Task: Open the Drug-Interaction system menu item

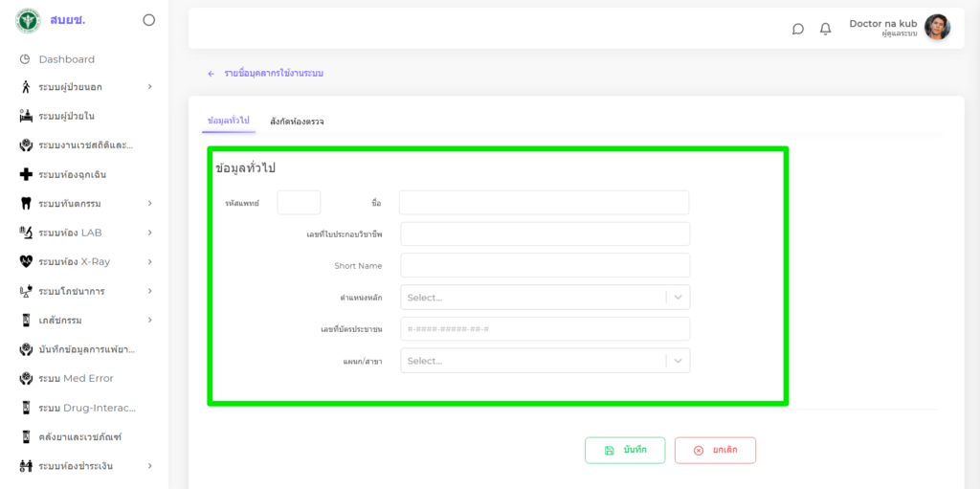Action: pos(86,408)
